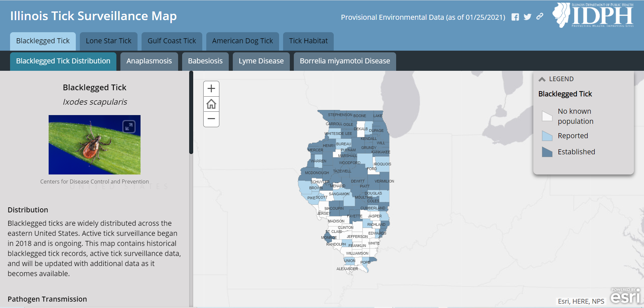Click the No known population swatch

coord(547,116)
